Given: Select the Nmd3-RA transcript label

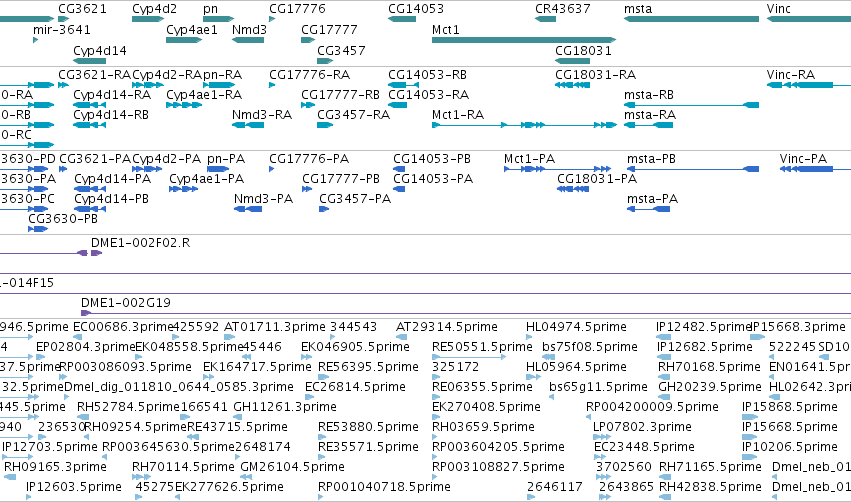Looking at the screenshot, I should tap(262, 115).
